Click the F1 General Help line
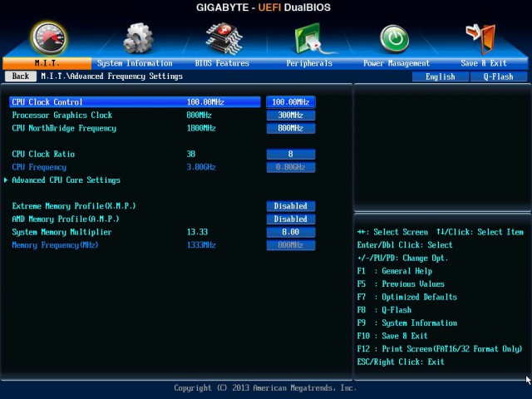This screenshot has width=532, height=399. 395,271
